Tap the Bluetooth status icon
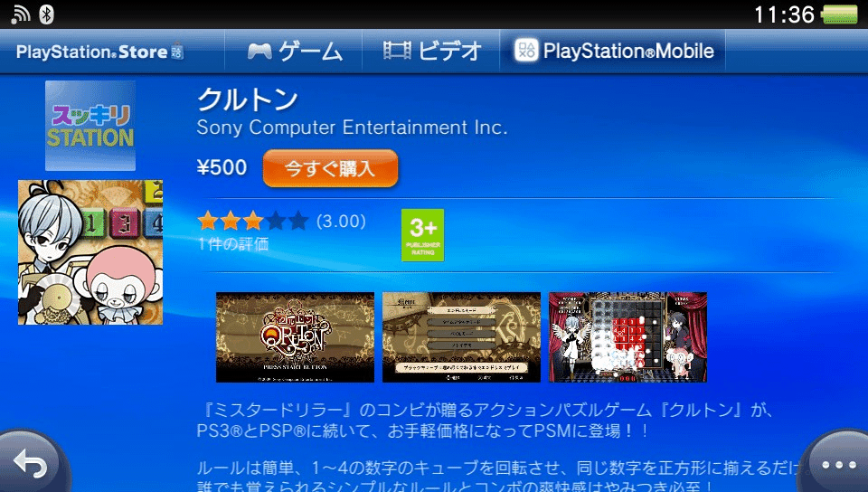The height and width of the screenshot is (492, 868). point(46,14)
